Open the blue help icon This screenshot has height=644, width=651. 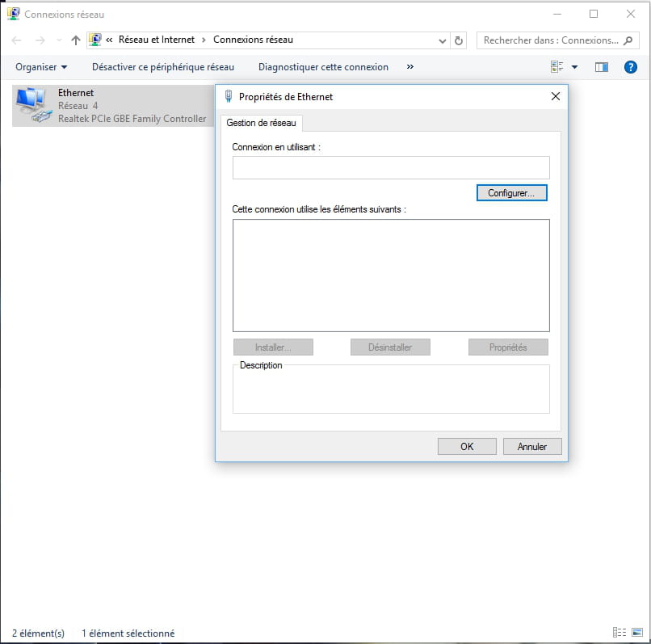tap(630, 67)
